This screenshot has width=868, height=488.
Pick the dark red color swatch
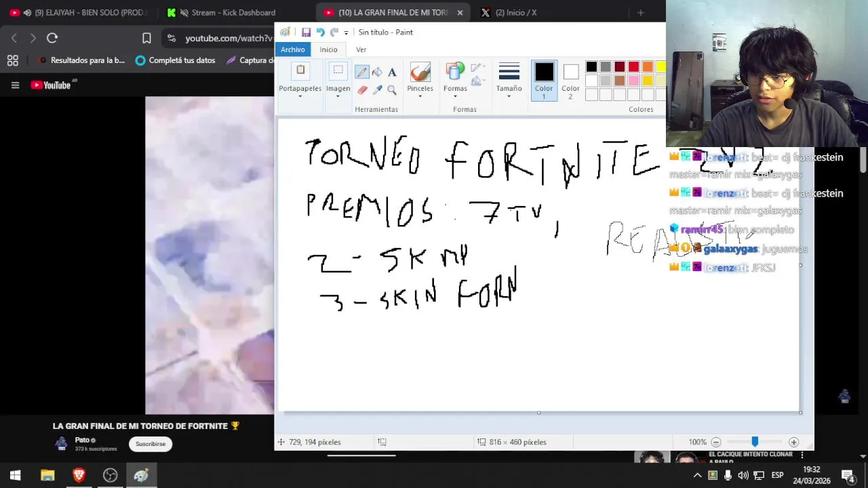point(619,66)
